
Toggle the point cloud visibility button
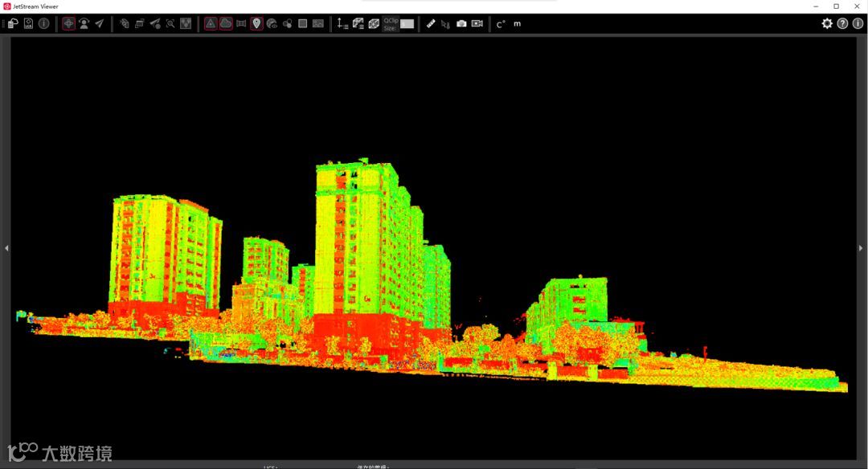point(226,23)
